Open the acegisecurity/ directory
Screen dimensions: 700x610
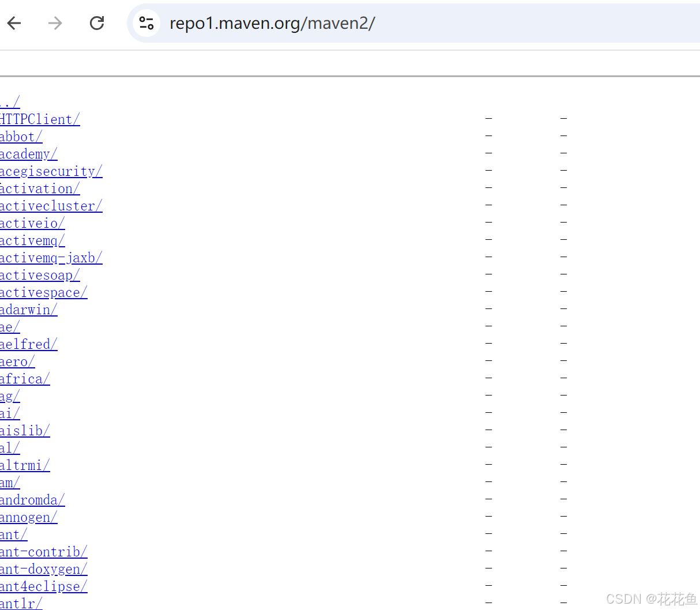tap(51, 171)
